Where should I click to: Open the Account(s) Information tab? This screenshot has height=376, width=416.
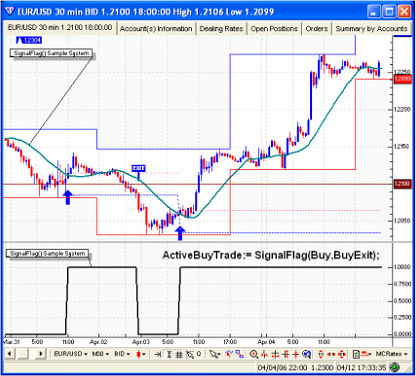click(156, 29)
